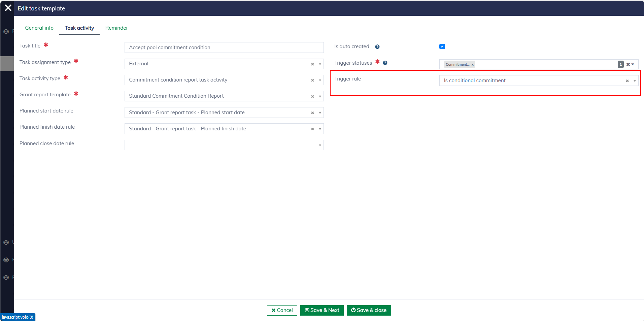The height and width of the screenshot is (321, 644).
Task: Clear the Grant report template selection
Action: point(312,96)
